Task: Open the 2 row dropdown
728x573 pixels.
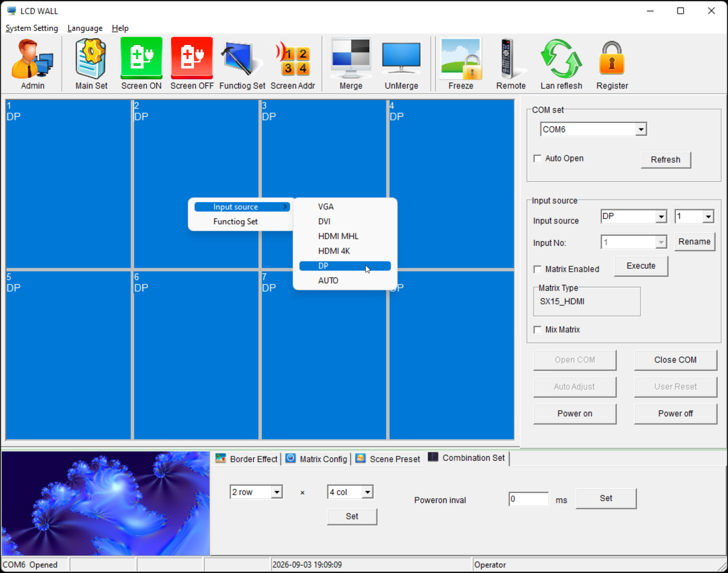Action: click(256, 492)
